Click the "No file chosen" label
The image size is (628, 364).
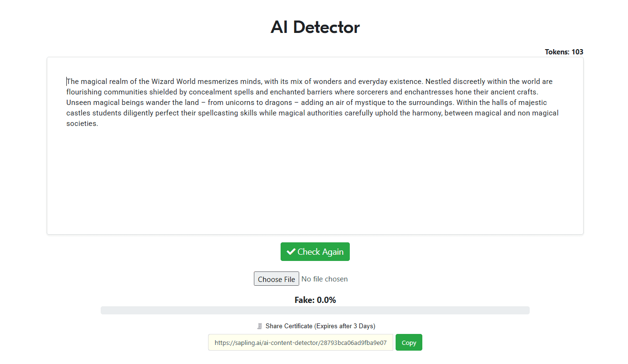point(324,279)
